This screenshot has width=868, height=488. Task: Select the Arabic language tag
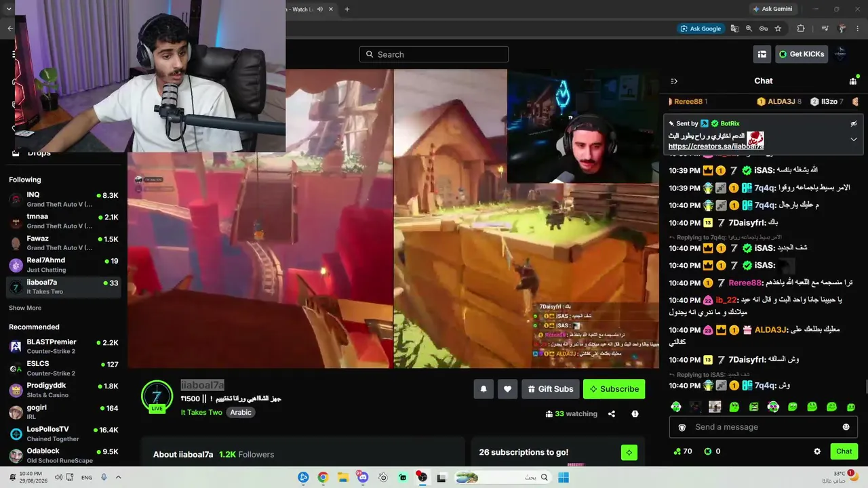click(x=241, y=412)
